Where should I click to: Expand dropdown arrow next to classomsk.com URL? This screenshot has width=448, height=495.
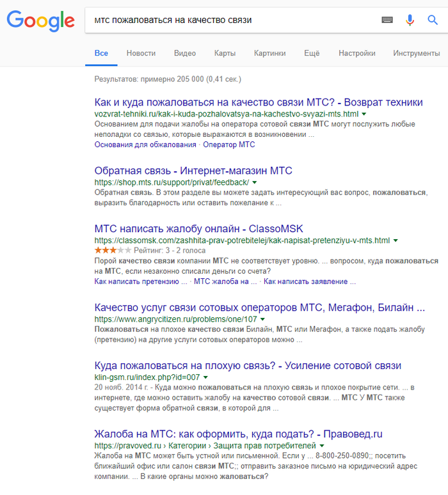coord(396,240)
